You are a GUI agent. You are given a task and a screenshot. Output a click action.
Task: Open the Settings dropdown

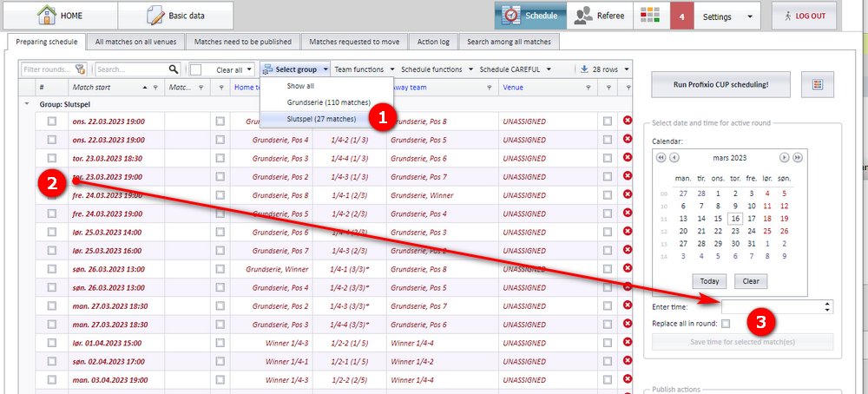pos(727,16)
